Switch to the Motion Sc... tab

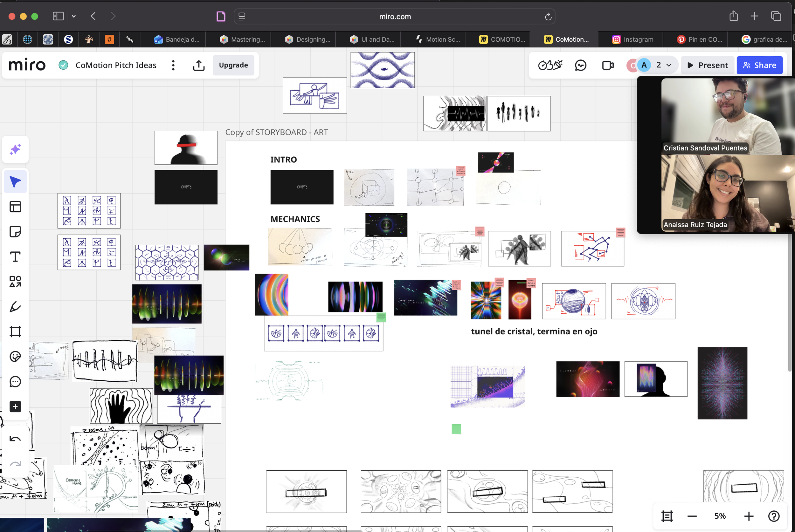tap(438, 39)
